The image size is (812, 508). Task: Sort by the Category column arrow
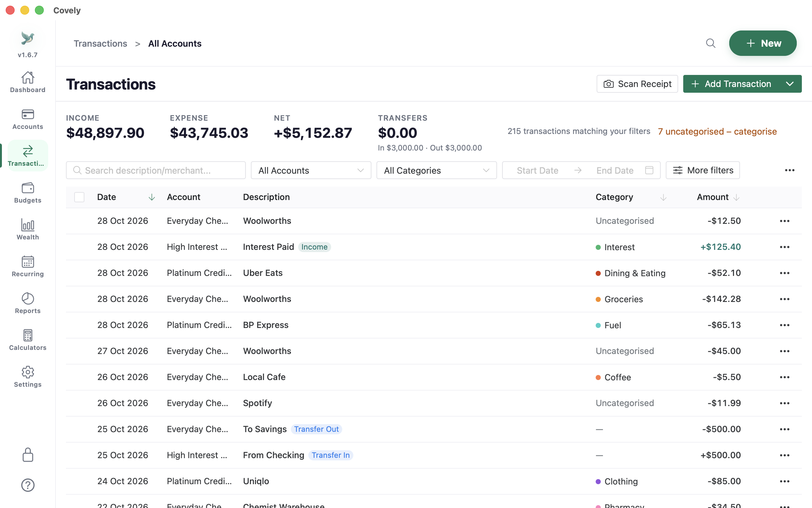coord(663,197)
